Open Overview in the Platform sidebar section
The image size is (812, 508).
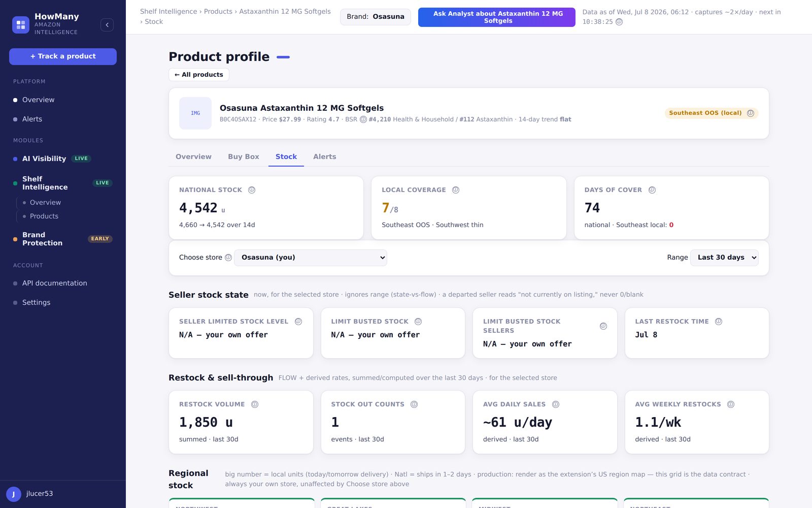click(63, 100)
